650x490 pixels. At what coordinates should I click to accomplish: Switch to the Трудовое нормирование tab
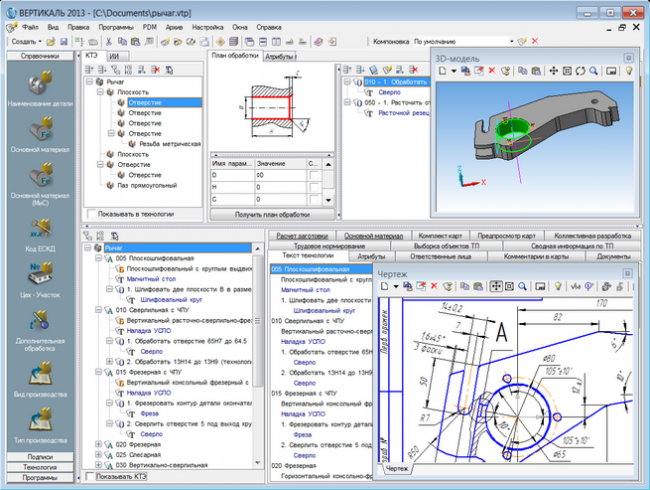[x=329, y=245]
